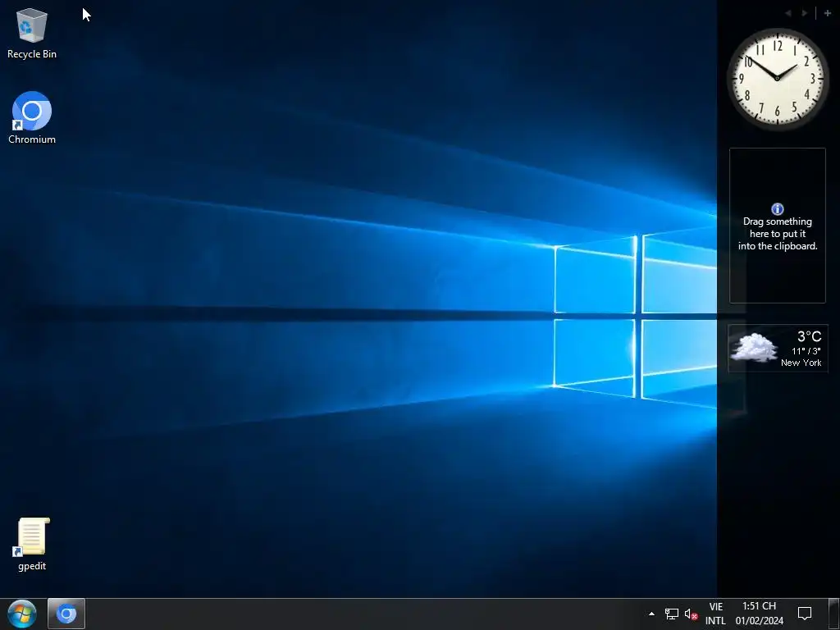Image resolution: width=840 pixels, height=630 pixels.
Task: Open the Windows Start menu orb
Action: click(22, 614)
